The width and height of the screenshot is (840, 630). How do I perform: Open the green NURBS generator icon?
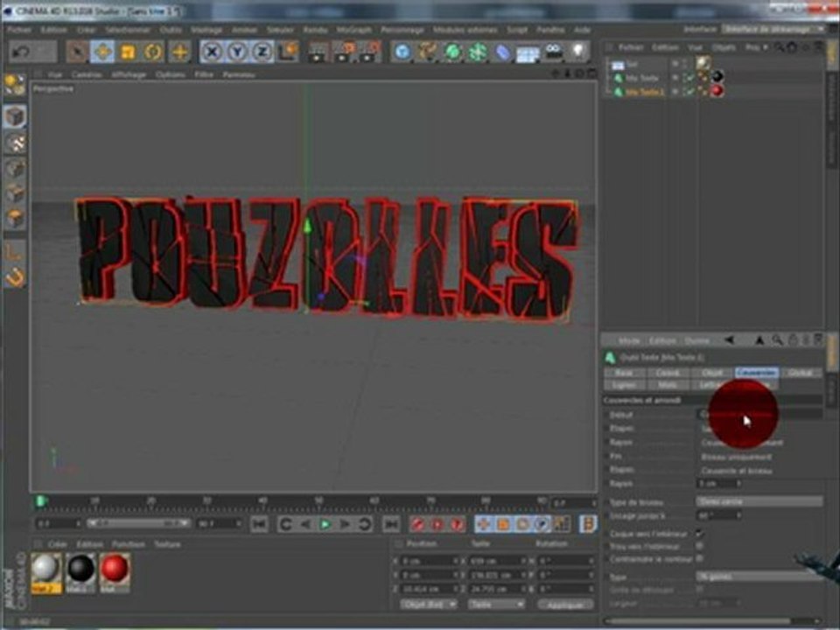click(452, 52)
